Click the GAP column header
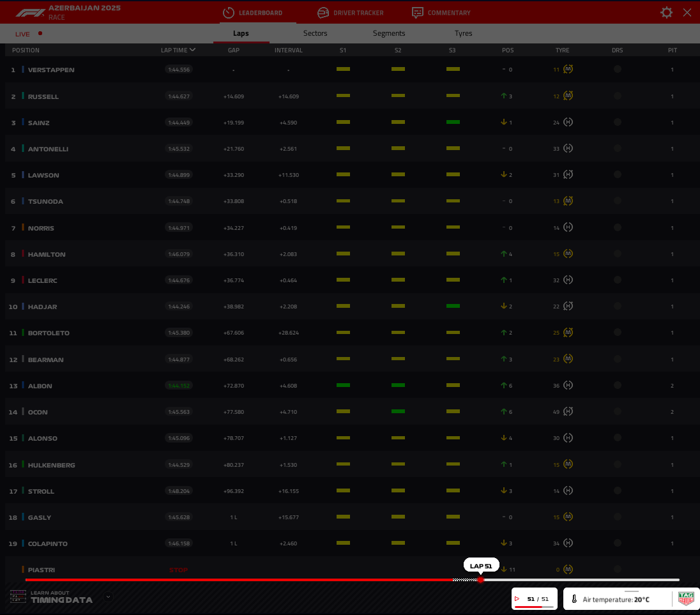700x615 pixels. point(234,50)
